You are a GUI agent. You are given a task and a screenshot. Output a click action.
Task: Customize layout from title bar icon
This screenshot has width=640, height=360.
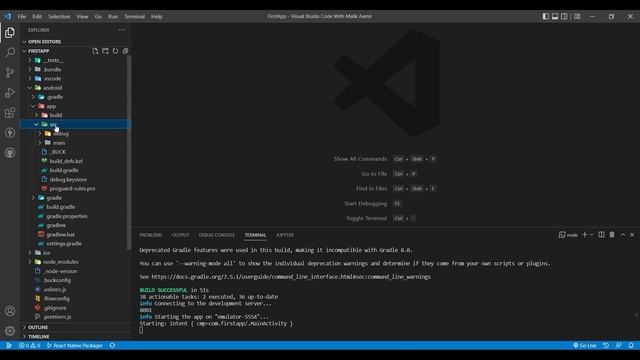click(577, 16)
